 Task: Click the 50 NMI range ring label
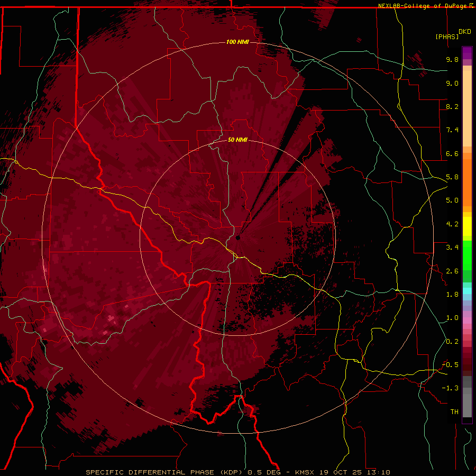coord(237,140)
